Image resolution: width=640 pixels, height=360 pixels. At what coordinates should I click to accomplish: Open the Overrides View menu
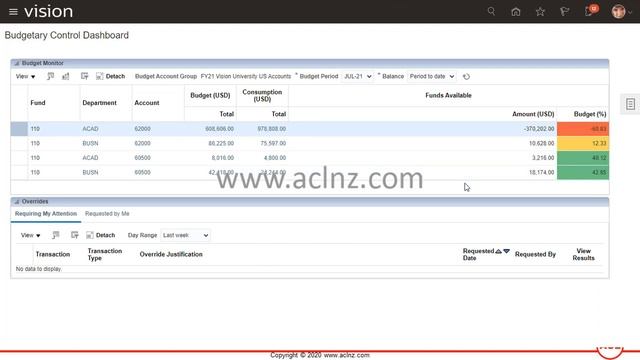coord(31,235)
